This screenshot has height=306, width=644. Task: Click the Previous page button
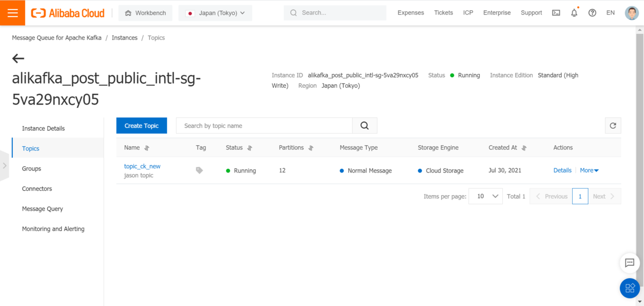click(551, 196)
